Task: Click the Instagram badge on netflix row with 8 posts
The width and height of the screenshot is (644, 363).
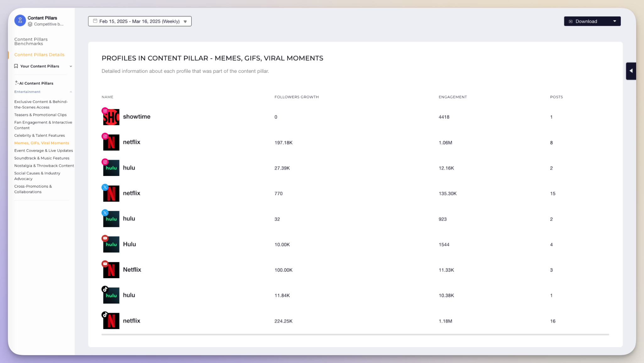Action: tap(105, 136)
